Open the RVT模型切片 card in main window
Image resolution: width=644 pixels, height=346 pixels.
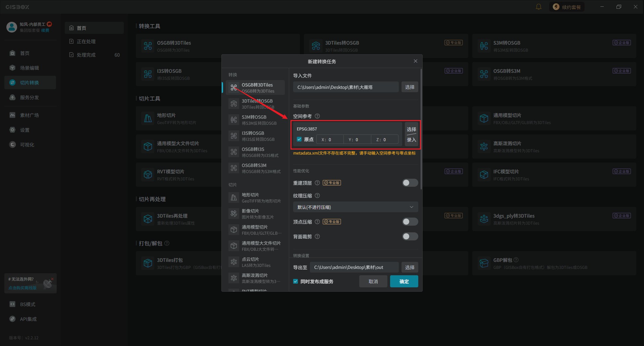coord(178,175)
